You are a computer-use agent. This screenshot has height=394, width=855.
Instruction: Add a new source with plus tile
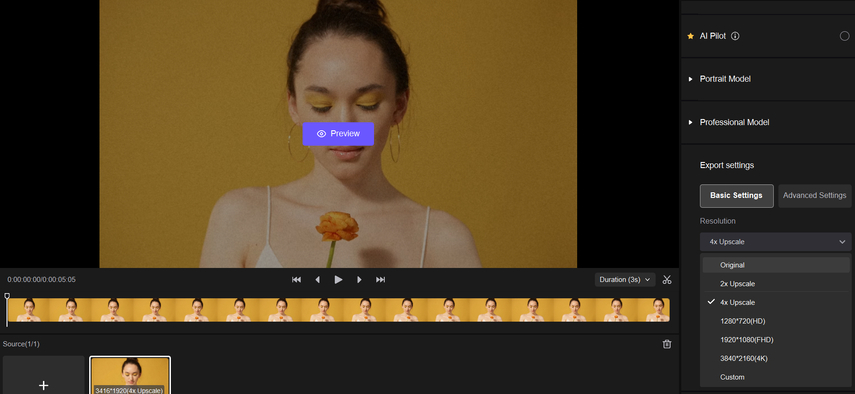coord(44,375)
